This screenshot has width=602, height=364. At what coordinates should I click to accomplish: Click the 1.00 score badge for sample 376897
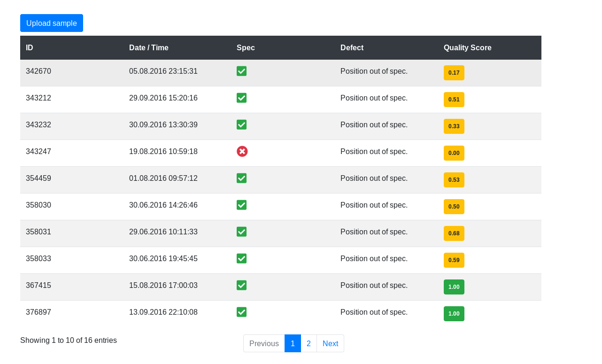(x=454, y=314)
